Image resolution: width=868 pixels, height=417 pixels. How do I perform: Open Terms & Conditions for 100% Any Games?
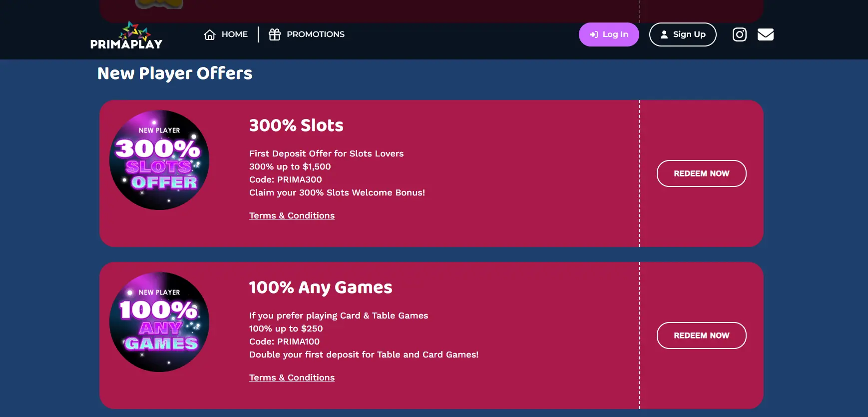pyautogui.click(x=292, y=377)
